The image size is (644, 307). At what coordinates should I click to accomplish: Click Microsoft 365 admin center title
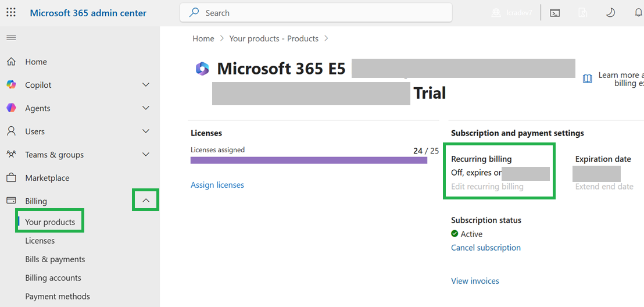tap(88, 13)
